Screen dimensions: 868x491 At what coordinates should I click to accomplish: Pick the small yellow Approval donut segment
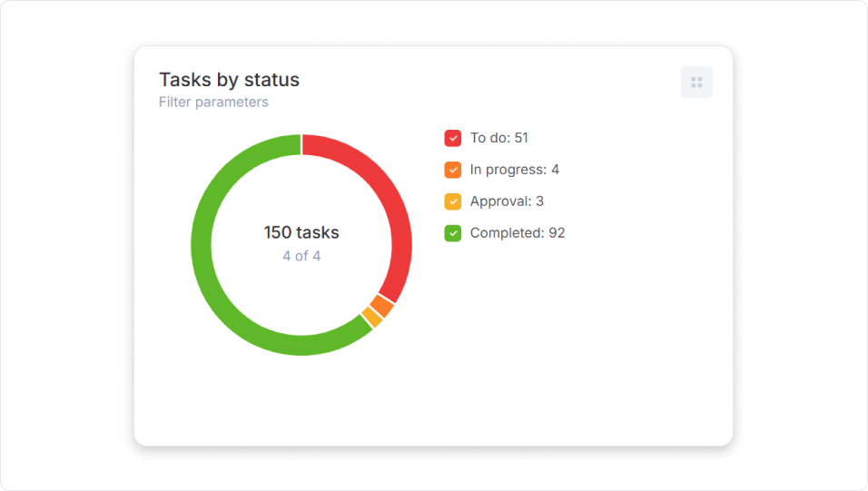point(371,317)
